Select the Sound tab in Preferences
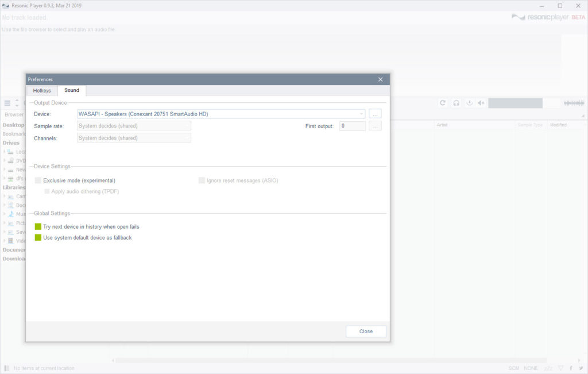 coord(72,90)
